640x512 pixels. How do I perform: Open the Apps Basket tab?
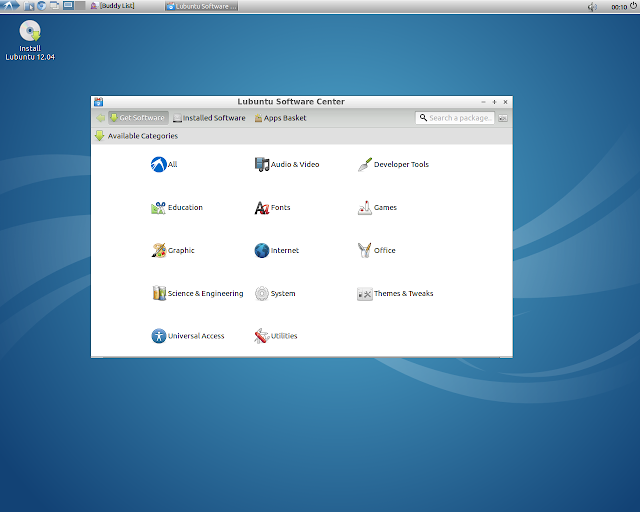tap(280, 118)
